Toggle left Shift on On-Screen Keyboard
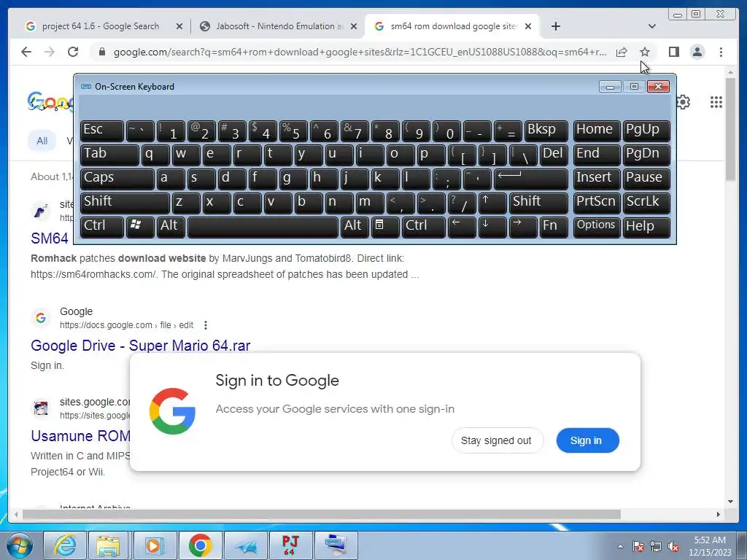 point(125,203)
